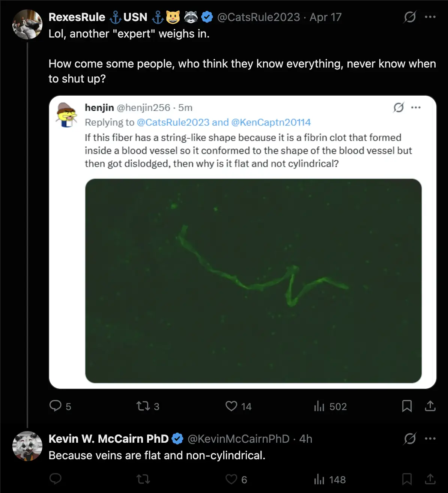
Task: Click Grok icon on RexesRule's tweet
Action: pyautogui.click(x=410, y=17)
